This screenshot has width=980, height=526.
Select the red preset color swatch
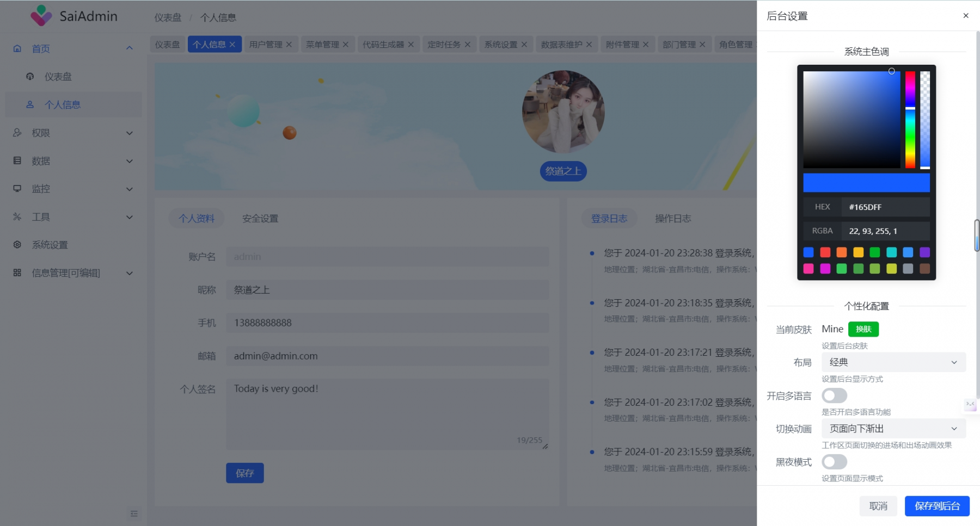(825, 252)
